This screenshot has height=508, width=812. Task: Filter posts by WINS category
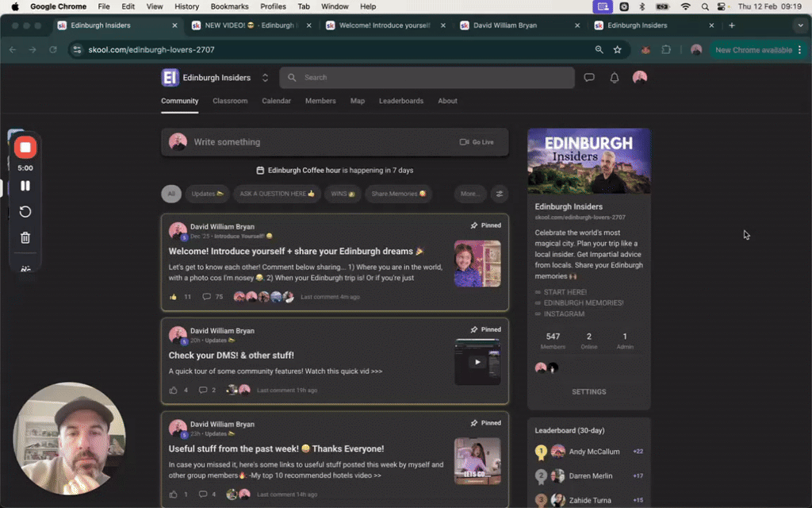[343, 194]
